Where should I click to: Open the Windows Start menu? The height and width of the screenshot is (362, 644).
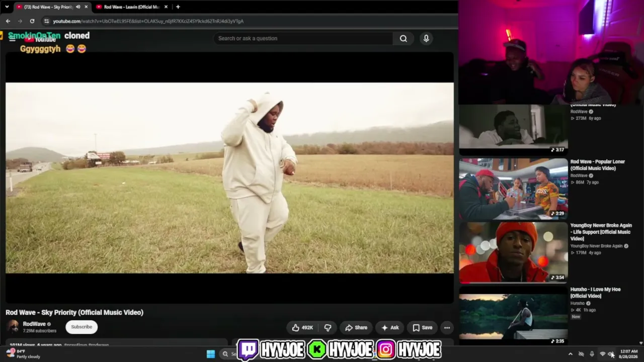211,354
